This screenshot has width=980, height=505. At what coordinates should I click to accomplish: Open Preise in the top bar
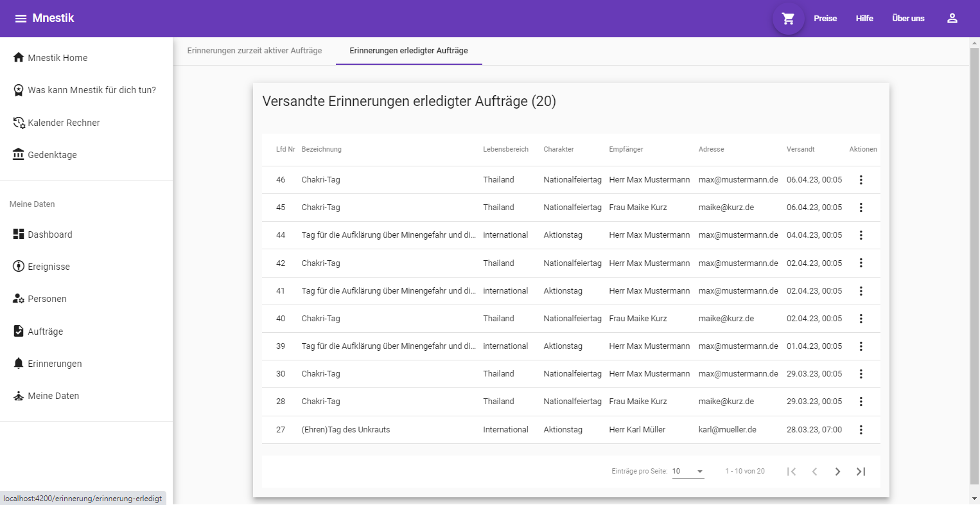825,19
